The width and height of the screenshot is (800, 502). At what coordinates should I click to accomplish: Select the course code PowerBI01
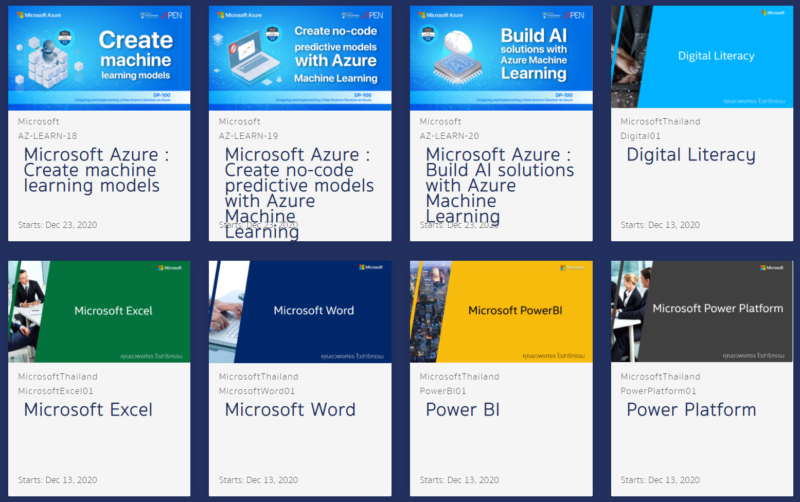point(443,391)
